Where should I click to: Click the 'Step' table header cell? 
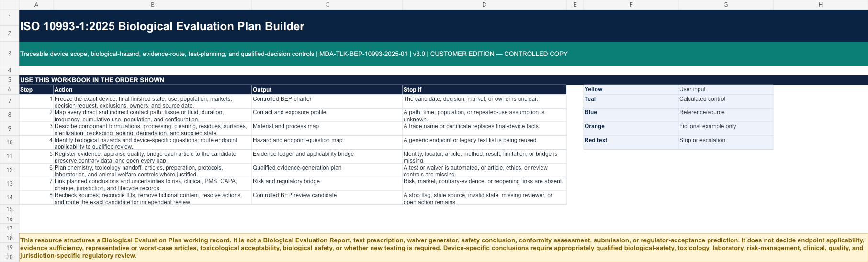coord(36,89)
